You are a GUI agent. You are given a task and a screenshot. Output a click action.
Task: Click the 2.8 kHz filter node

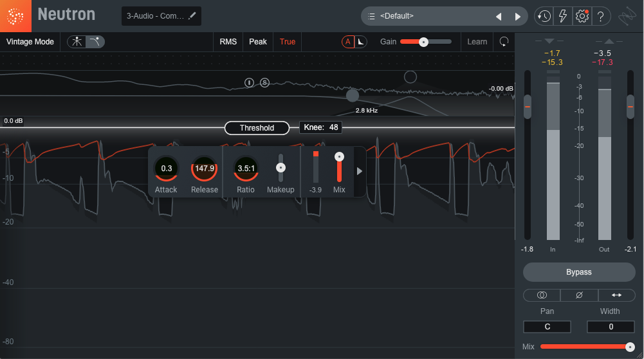tap(352, 95)
